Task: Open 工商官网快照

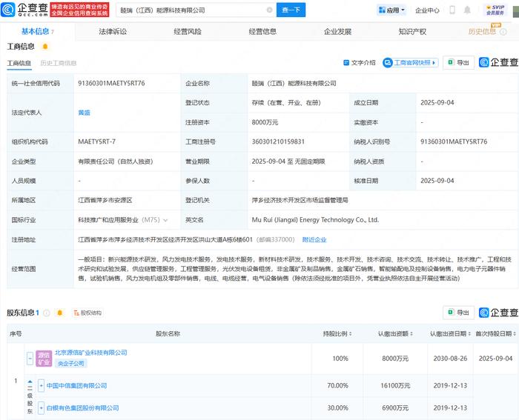Action: [411, 62]
